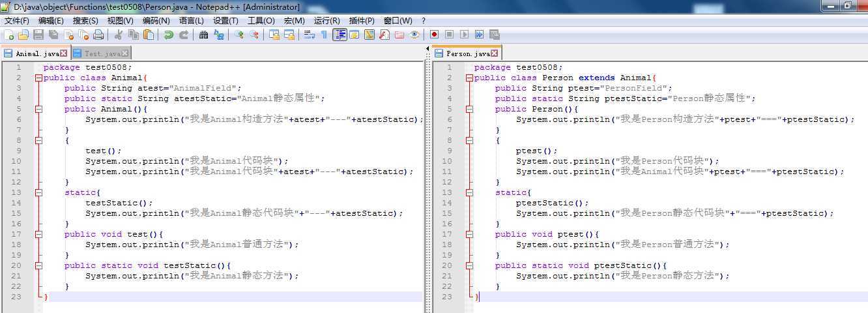This screenshot has height=313, width=868.
Task: Open the 设置(T) menu
Action: click(225, 20)
